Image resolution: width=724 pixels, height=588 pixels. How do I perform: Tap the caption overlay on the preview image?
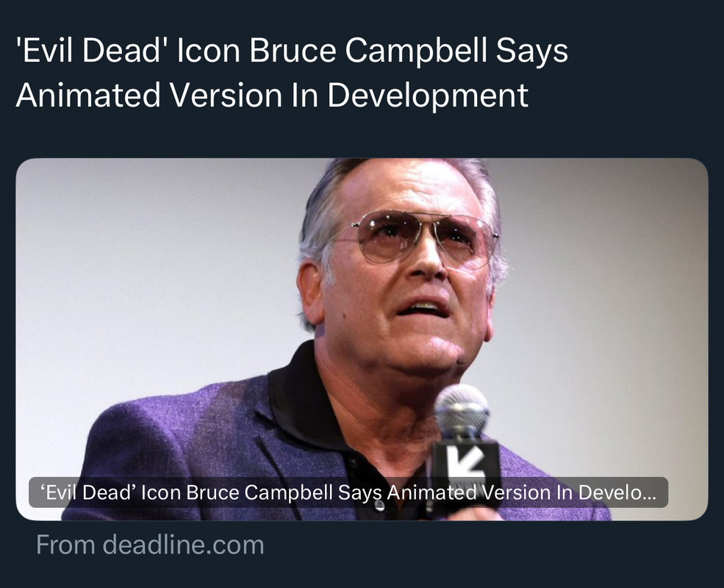coord(348,492)
